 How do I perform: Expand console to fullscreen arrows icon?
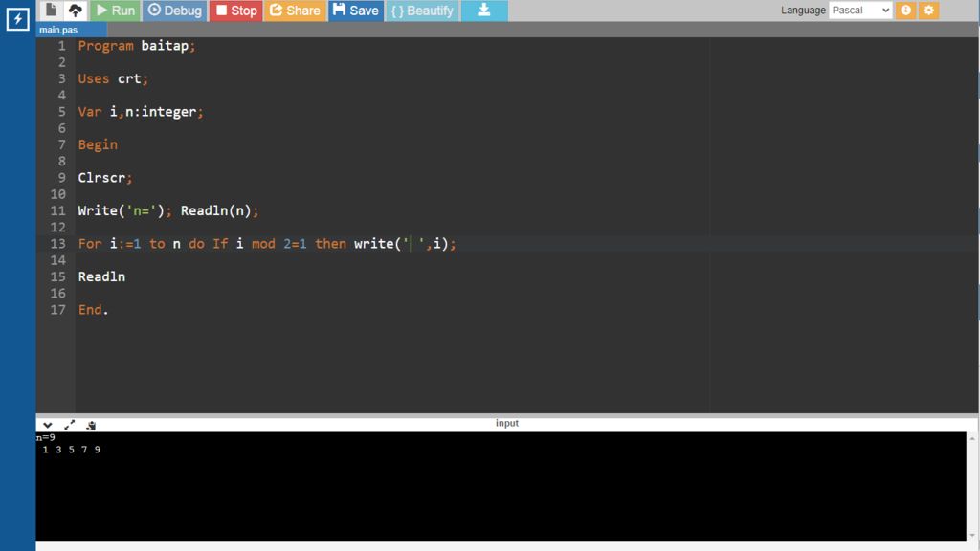(x=69, y=425)
